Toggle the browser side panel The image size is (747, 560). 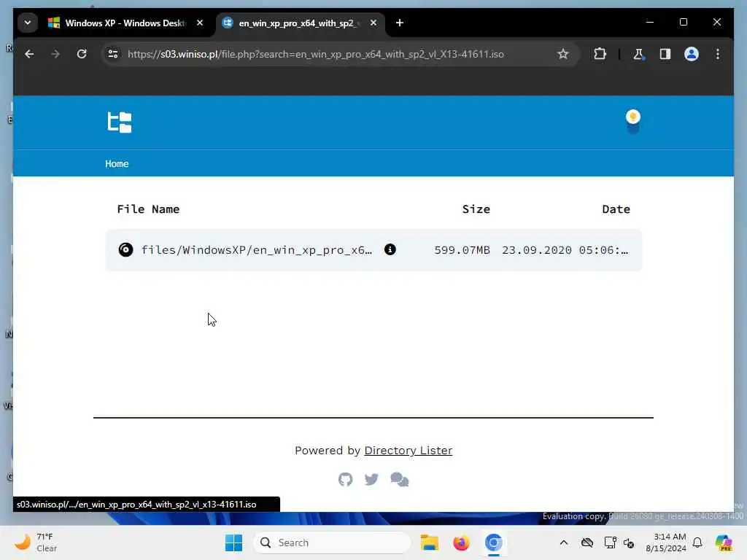tap(665, 54)
